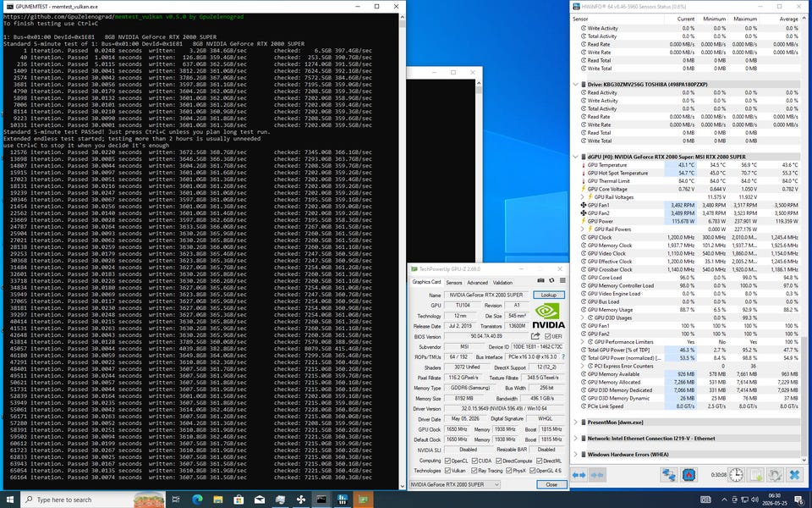Switch to Advanced tab in GPU-Z
812x508 pixels.
[477, 283]
